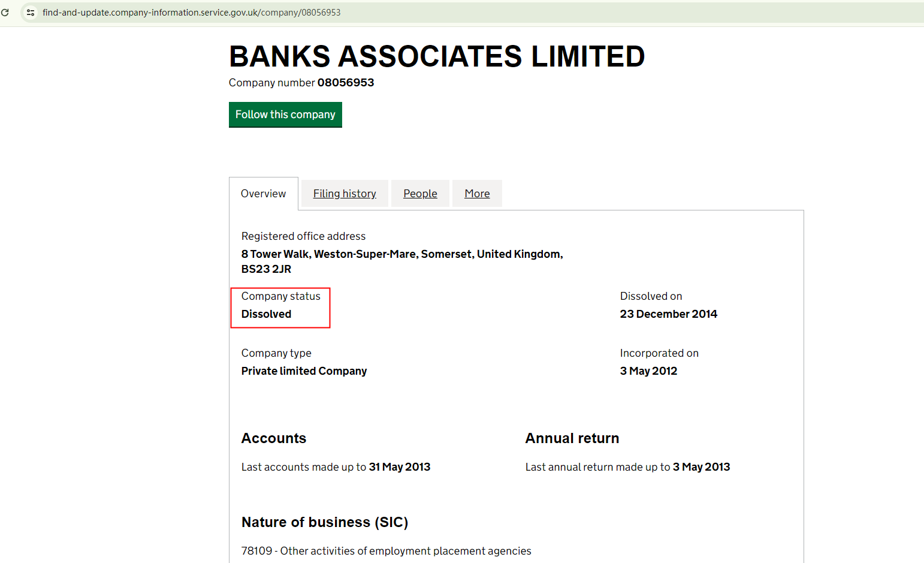This screenshot has height=563, width=924.
Task: Click the Annual return section heading
Action: tap(572, 438)
